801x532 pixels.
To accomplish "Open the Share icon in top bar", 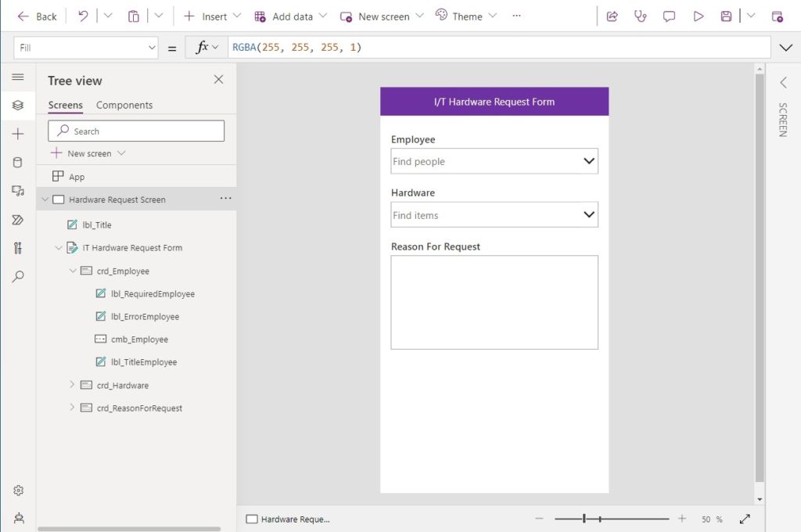I will 612,16.
